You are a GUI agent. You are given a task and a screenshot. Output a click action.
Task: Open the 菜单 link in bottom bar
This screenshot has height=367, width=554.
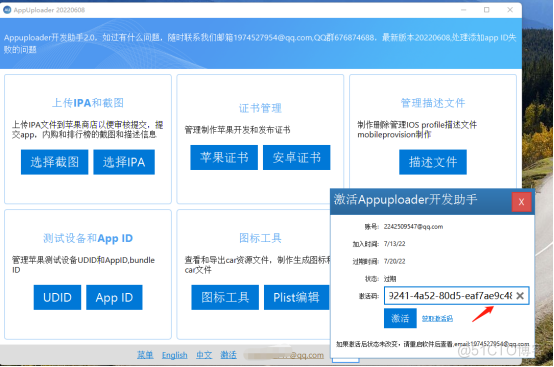pyautogui.click(x=145, y=355)
